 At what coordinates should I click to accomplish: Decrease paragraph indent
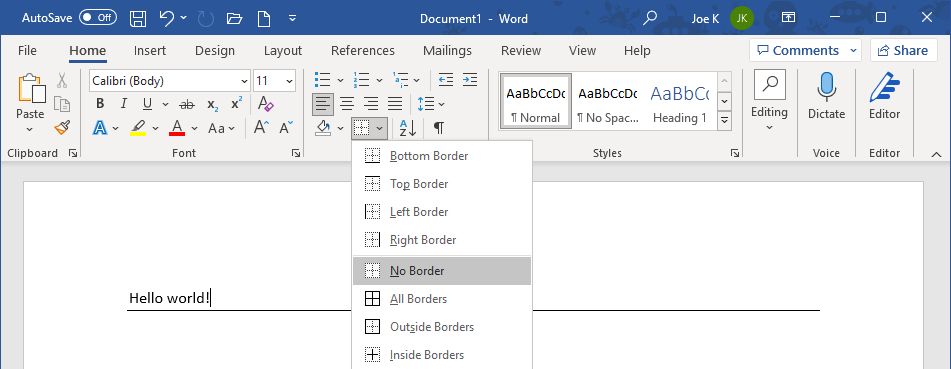446,80
